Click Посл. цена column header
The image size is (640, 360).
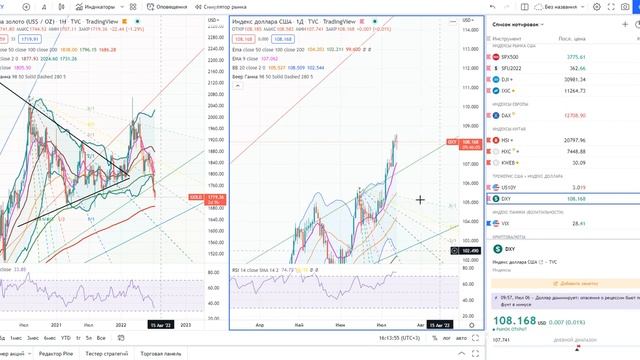572,39
